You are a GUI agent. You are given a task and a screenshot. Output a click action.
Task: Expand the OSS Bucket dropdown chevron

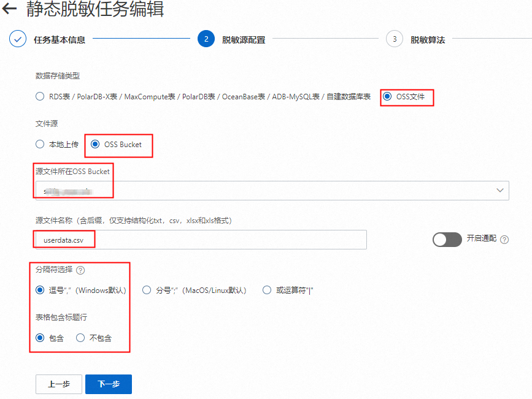tap(499, 190)
